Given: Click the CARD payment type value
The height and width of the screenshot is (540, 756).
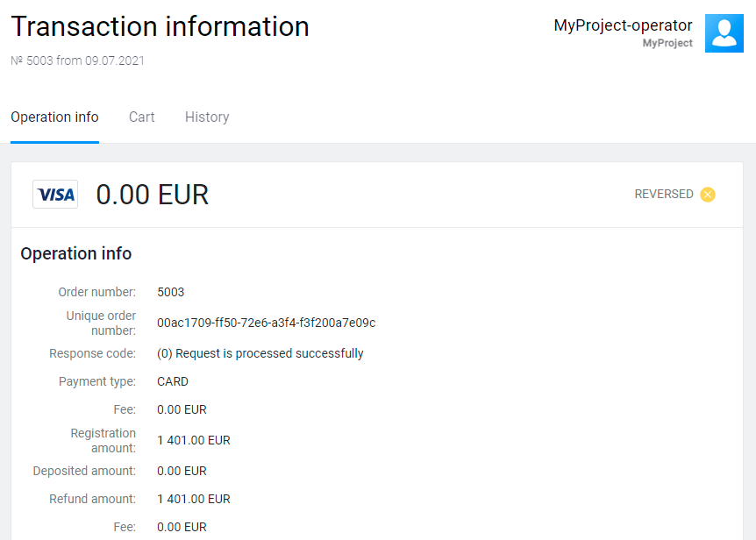Looking at the screenshot, I should [173, 381].
